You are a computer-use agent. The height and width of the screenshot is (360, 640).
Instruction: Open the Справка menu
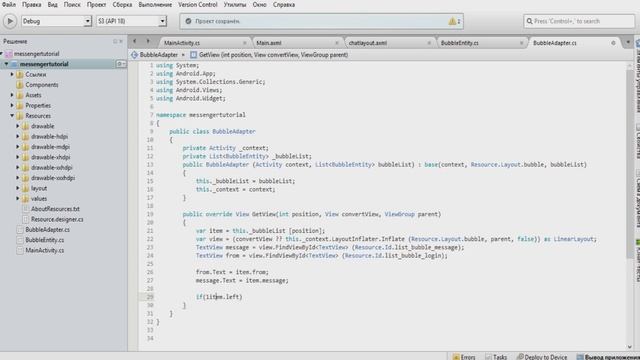point(284,5)
